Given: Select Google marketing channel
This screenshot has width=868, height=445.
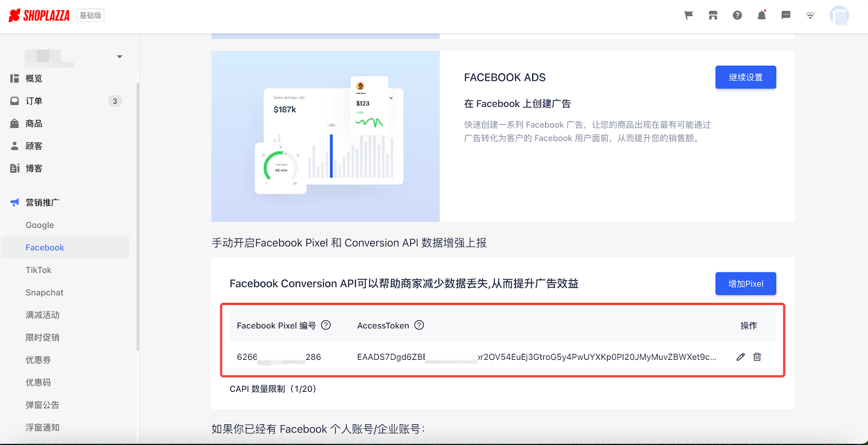Looking at the screenshot, I should (40, 225).
